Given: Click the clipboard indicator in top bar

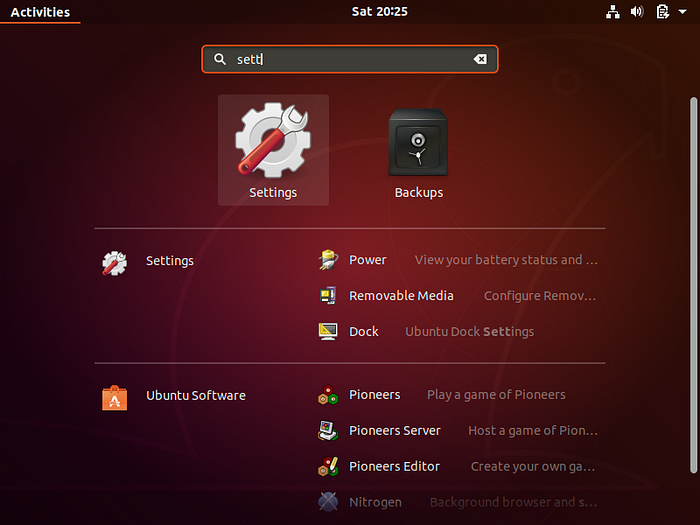Looking at the screenshot, I should coord(662,12).
